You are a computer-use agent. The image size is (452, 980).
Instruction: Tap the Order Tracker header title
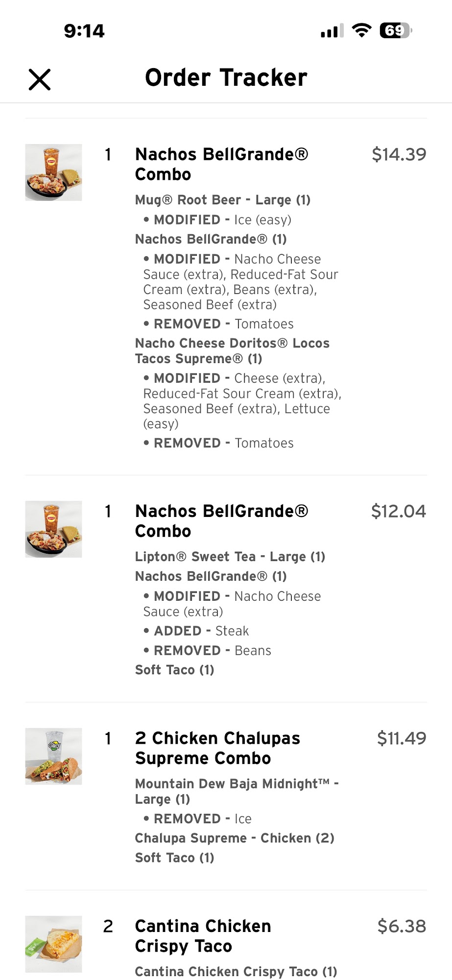tap(226, 78)
